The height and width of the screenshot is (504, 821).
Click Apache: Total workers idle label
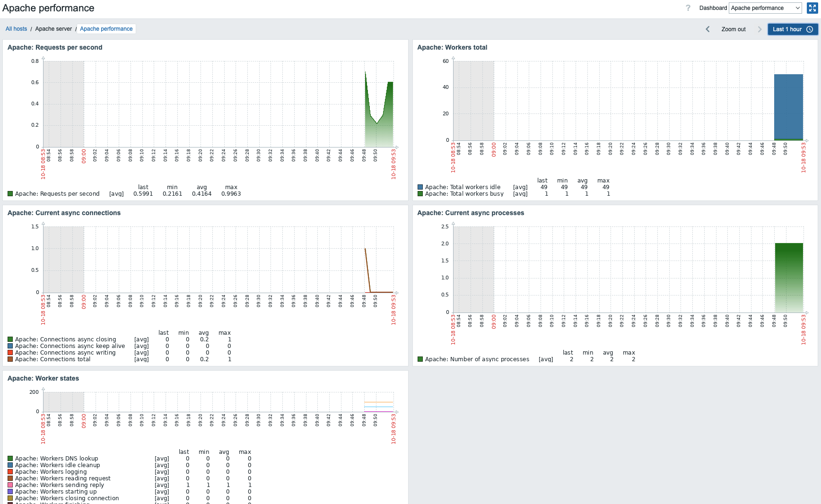pos(463,187)
